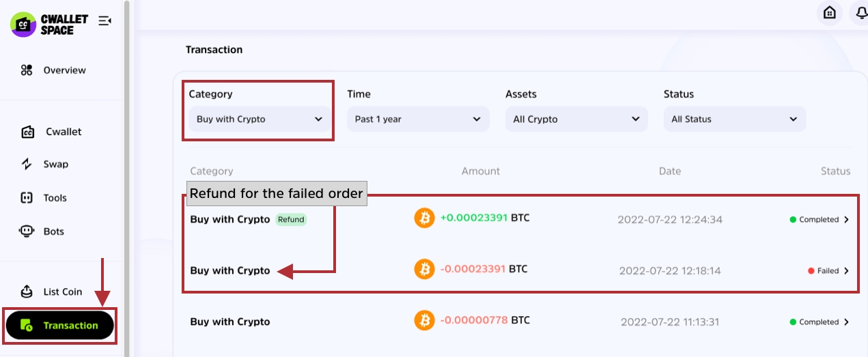This screenshot has width=868, height=357.
Task: Click the Bots robot icon
Action: pyautogui.click(x=27, y=231)
